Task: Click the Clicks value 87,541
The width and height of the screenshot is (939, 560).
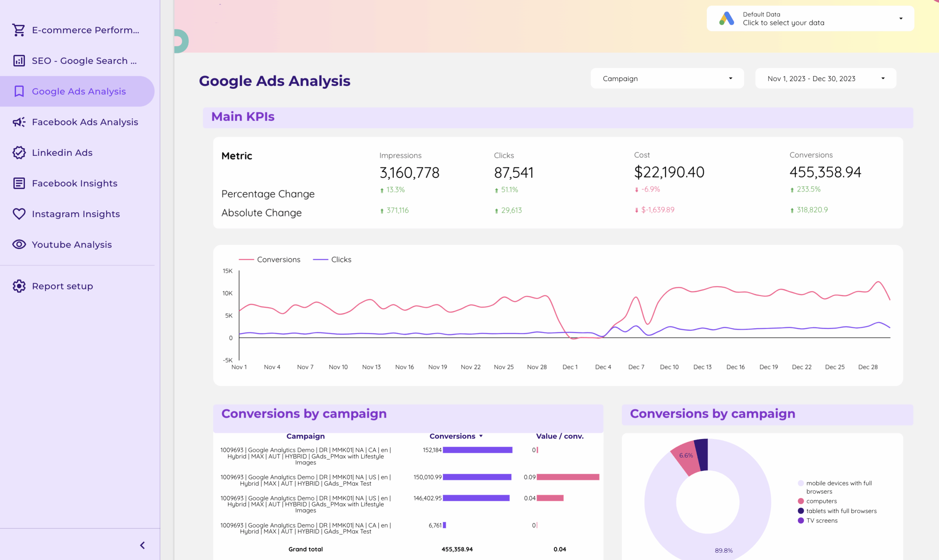Action: [514, 172]
